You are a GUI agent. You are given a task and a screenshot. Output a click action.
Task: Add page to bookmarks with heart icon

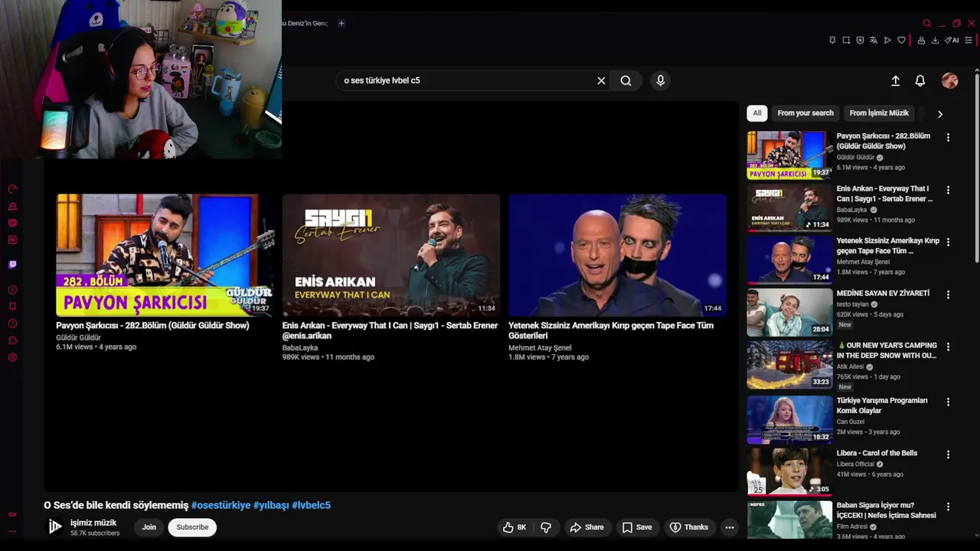[901, 41]
